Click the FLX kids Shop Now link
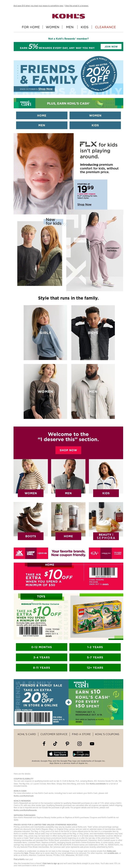Viewport: 137px width, 868px height. pos(84,204)
